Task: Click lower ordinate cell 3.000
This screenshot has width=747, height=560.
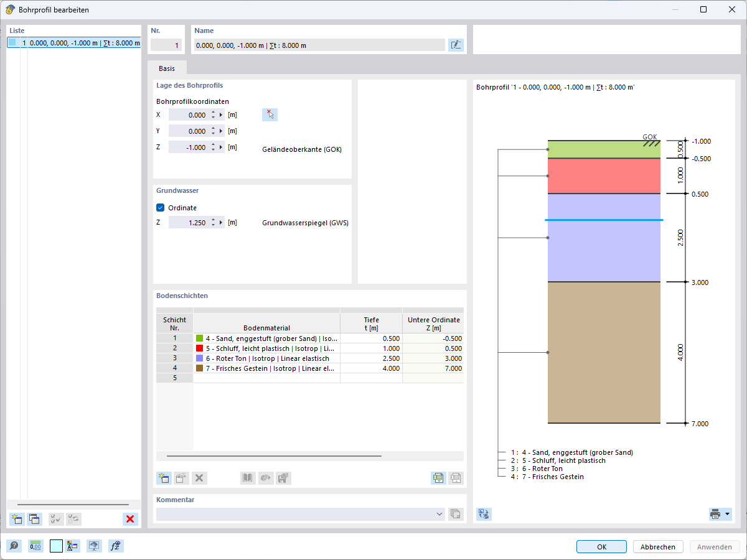Action: click(x=433, y=358)
